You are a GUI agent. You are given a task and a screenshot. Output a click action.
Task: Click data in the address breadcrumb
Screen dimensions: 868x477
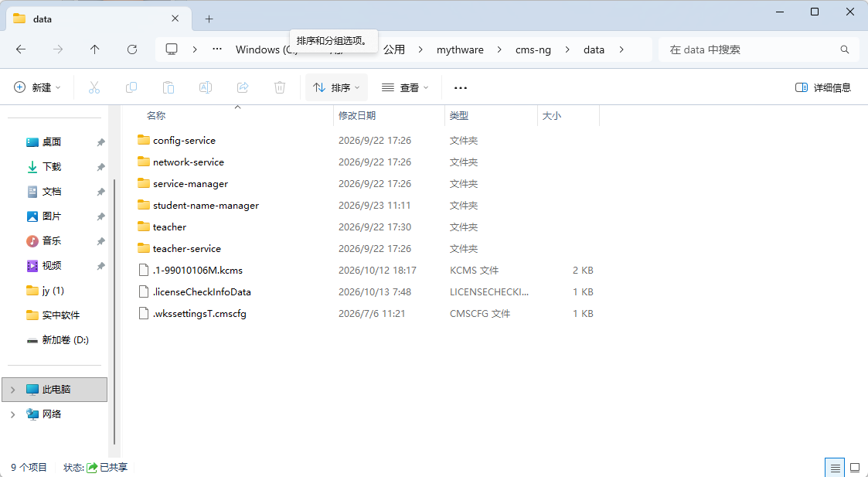pyautogui.click(x=594, y=49)
